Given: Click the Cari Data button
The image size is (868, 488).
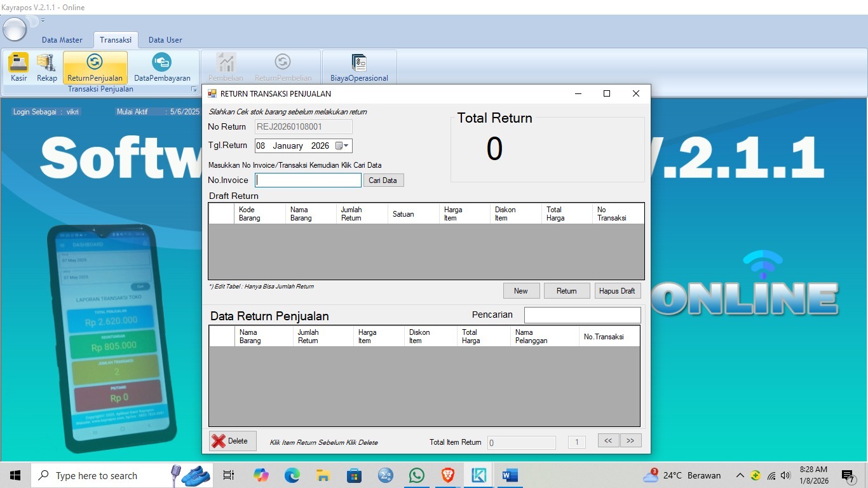Looking at the screenshot, I should [x=383, y=180].
